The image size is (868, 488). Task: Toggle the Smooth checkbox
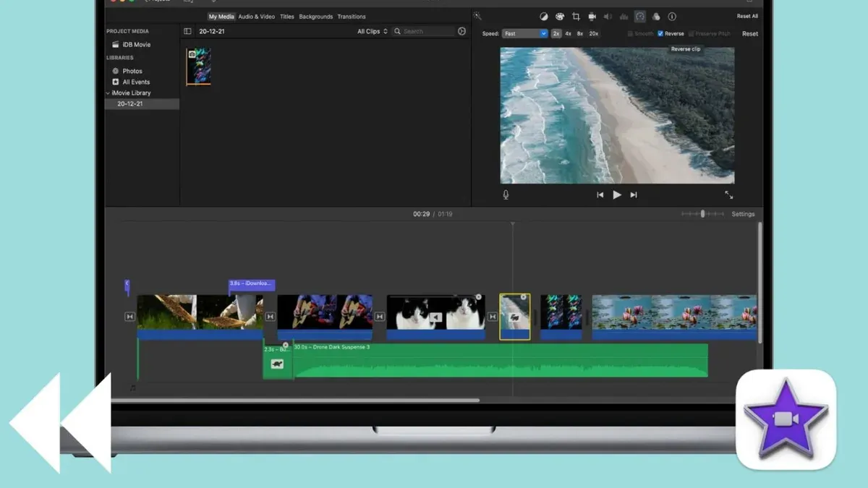point(631,34)
